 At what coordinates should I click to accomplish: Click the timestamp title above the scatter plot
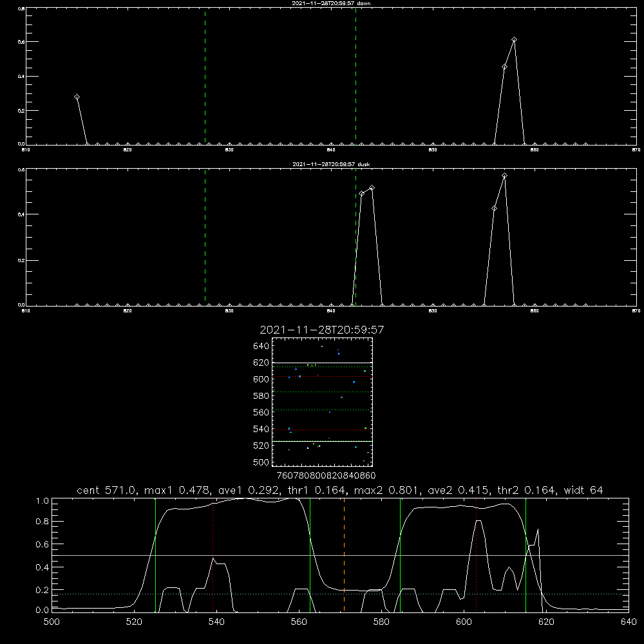click(322, 330)
